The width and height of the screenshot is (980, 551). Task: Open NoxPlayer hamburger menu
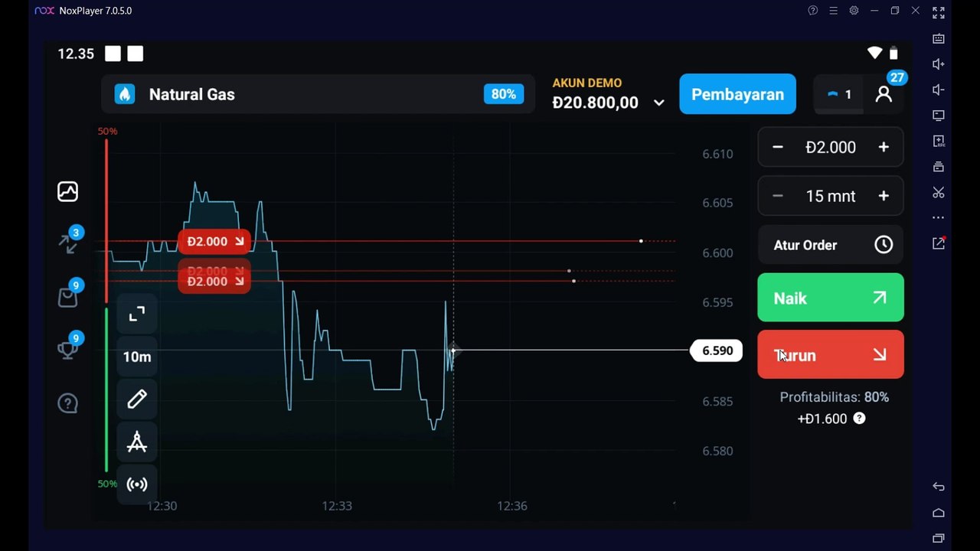pos(833,11)
